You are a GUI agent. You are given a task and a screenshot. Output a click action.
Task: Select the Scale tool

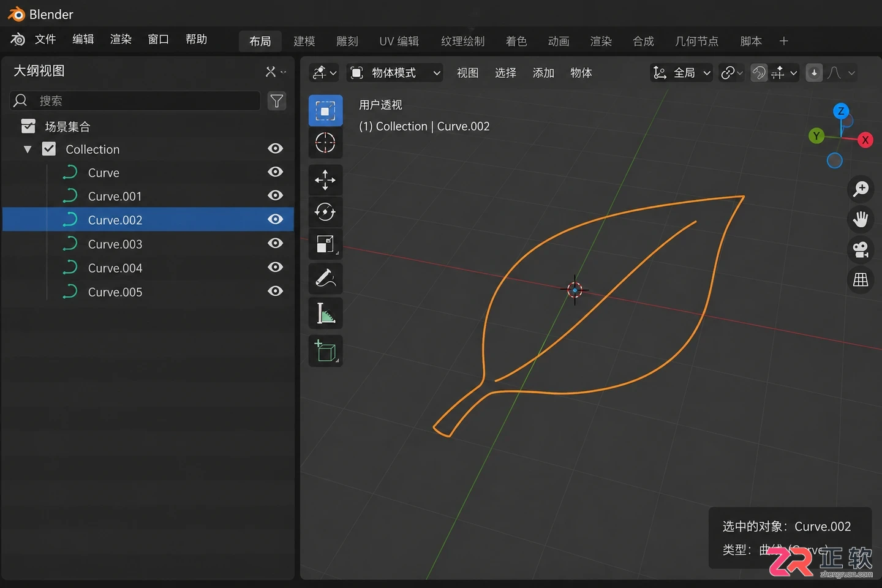[x=325, y=244]
